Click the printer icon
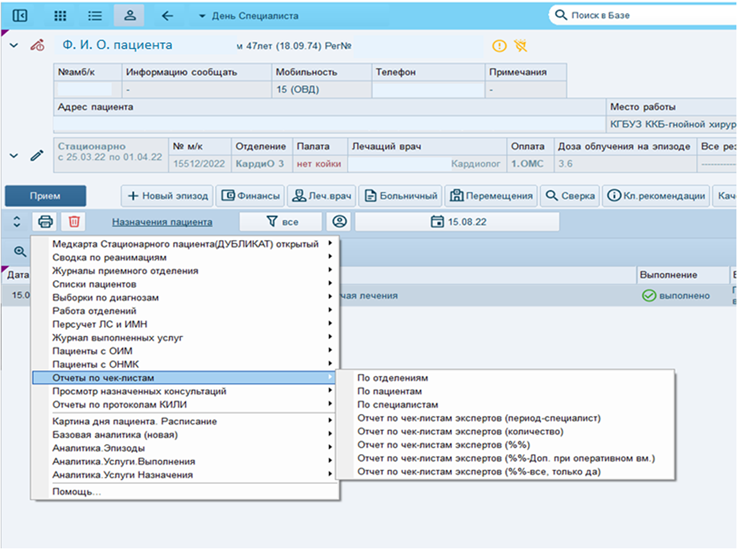 click(x=45, y=221)
